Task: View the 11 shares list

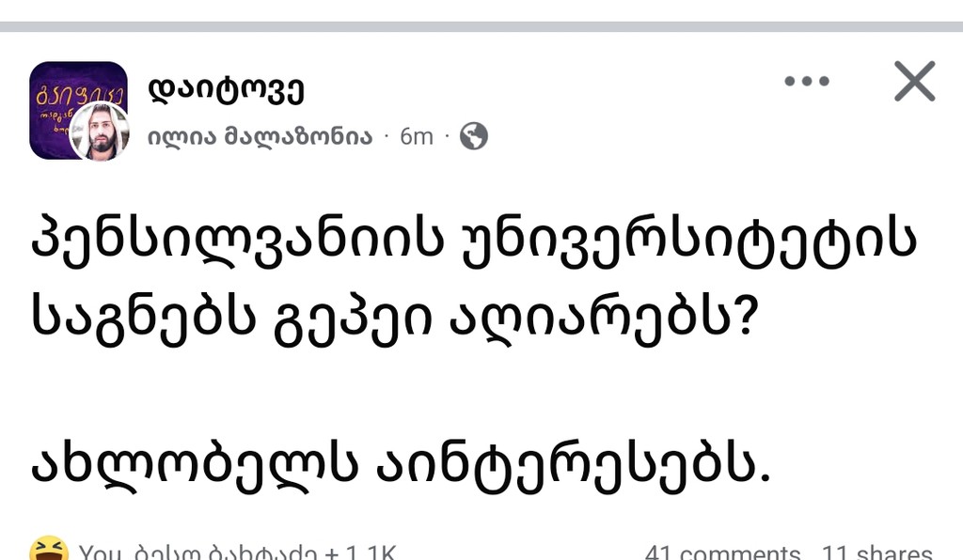Action: click(x=876, y=552)
